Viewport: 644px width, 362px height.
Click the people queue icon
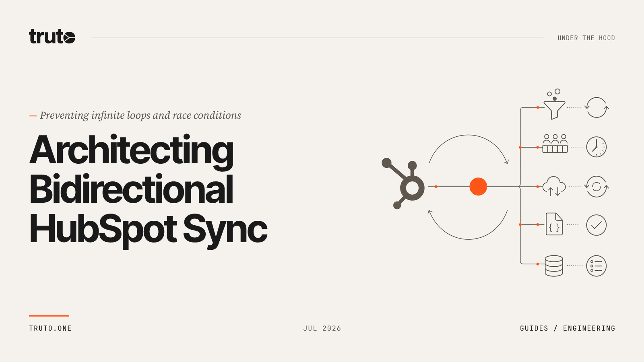pyautogui.click(x=555, y=144)
